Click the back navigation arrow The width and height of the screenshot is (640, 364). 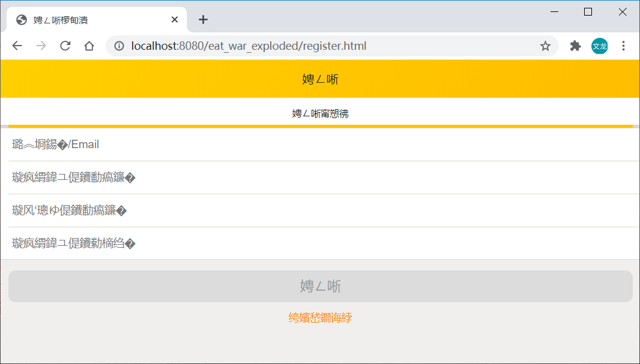pyautogui.click(x=17, y=46)
